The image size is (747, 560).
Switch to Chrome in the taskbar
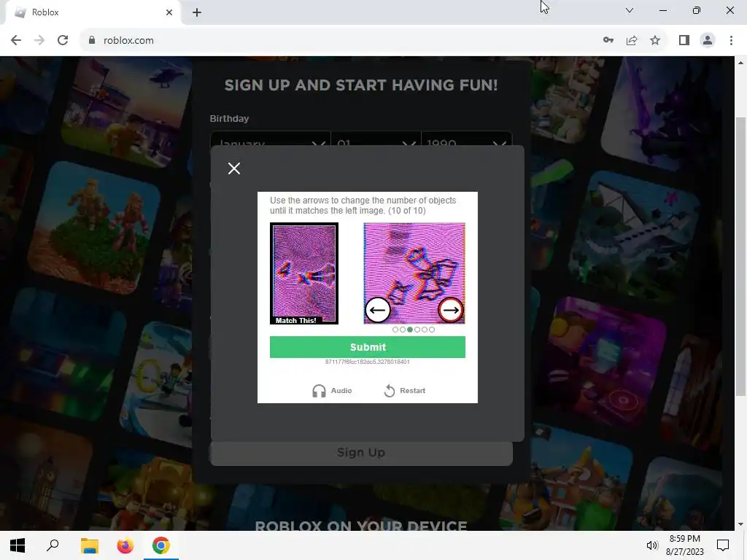tap(161, 545)
